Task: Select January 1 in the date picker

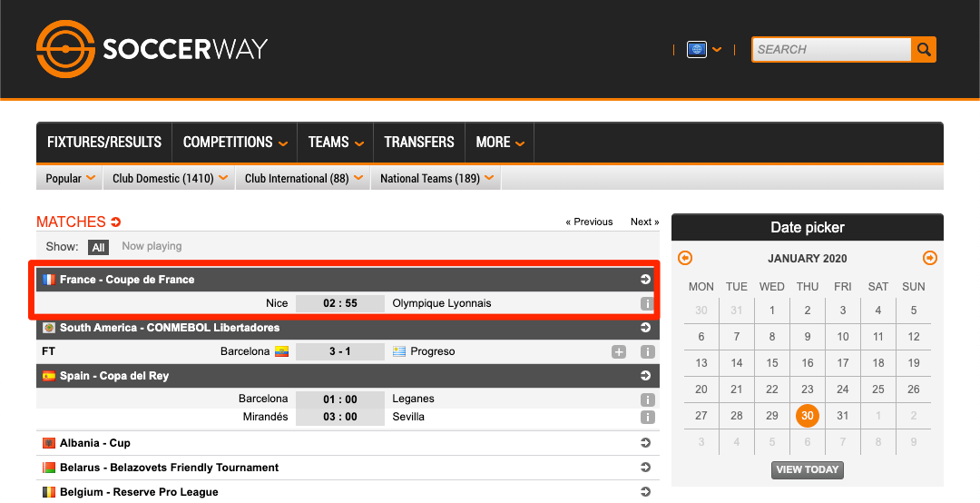Action: click(x=772, y=311)
